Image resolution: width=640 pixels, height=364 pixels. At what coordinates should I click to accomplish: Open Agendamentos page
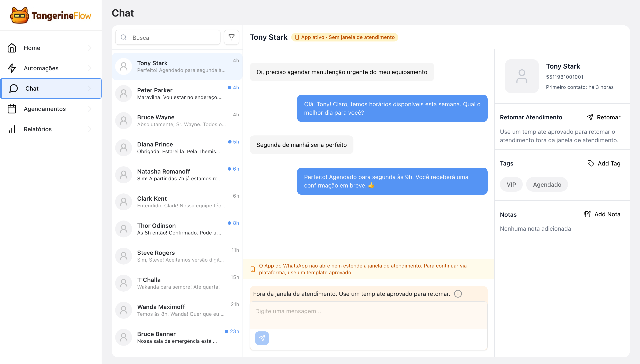pyautogui.click(x=51, y=109)
